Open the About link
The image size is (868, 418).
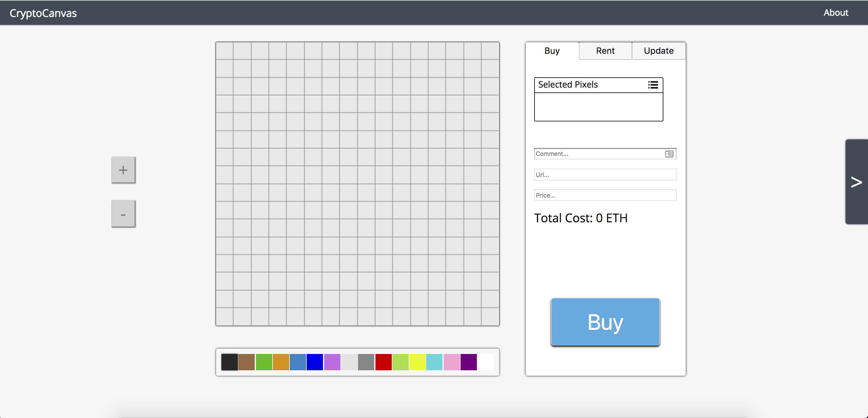point(836,12)
